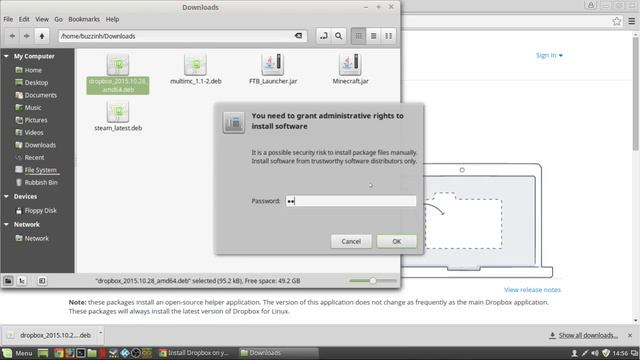Go back with the left arrow in Downloads toolbar
The image size is (640, 360).
12,36
